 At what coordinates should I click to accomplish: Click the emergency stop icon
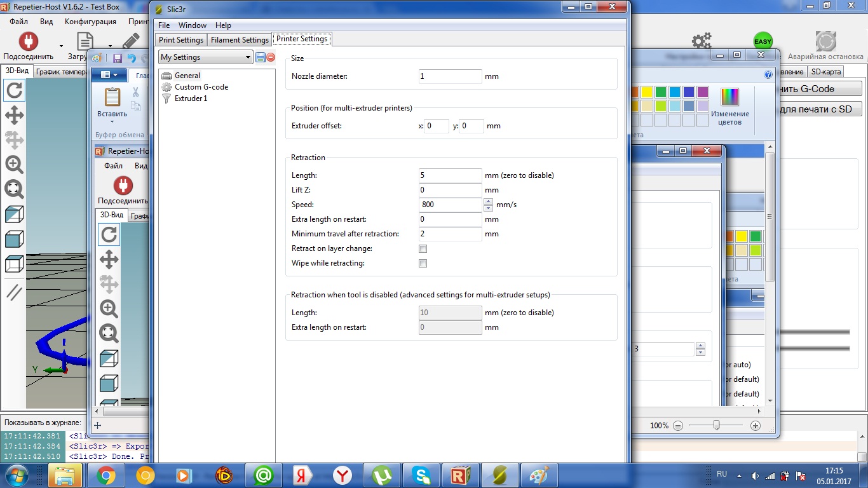825,42
